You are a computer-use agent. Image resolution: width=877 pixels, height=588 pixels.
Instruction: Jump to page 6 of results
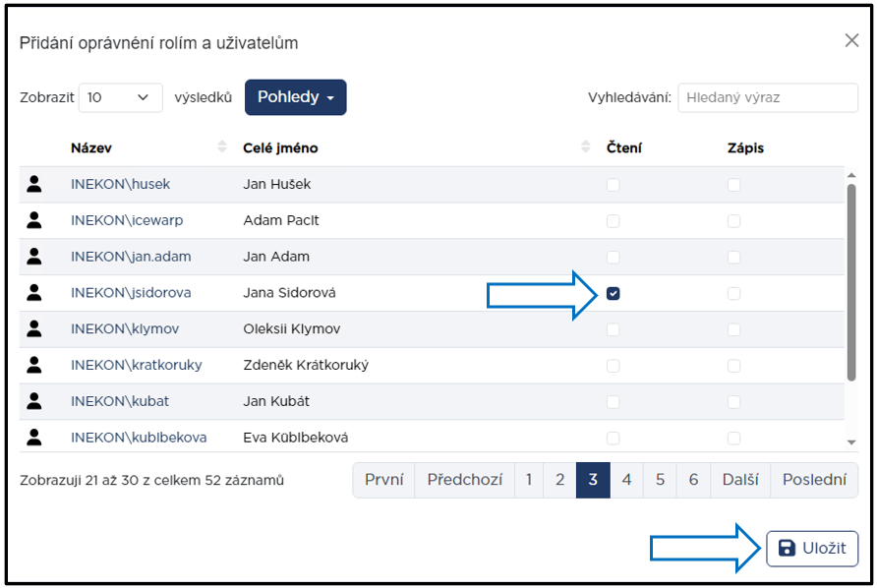(693, 480)
